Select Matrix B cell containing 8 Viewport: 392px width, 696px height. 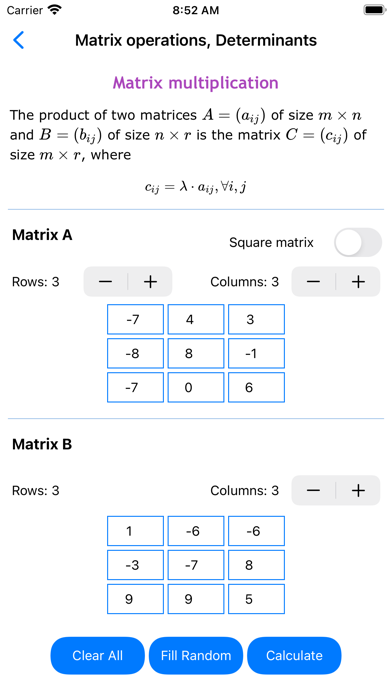click(x=256, y=565)
